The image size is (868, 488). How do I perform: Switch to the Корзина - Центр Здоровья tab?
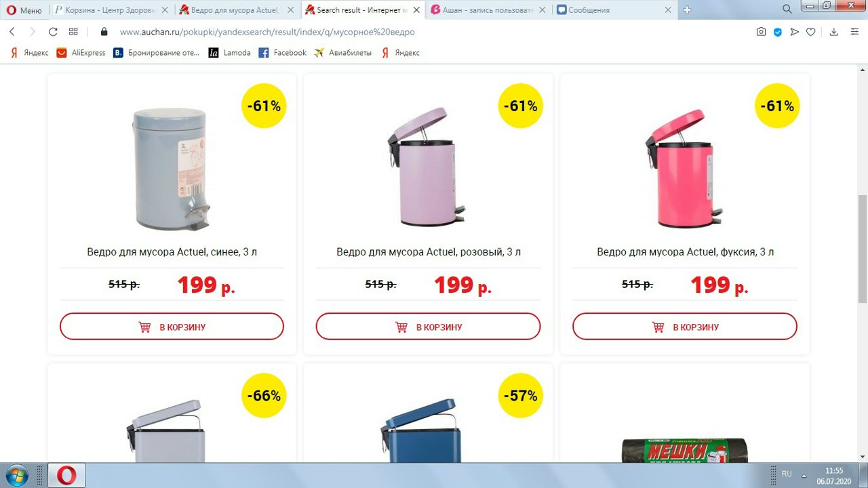pos(111,10)
